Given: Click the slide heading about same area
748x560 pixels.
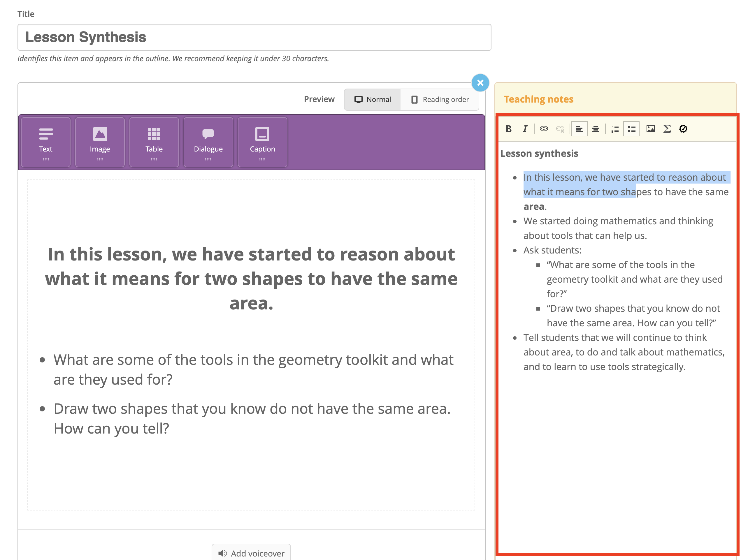Looking at the screenshot, I should tap(251, 279).
